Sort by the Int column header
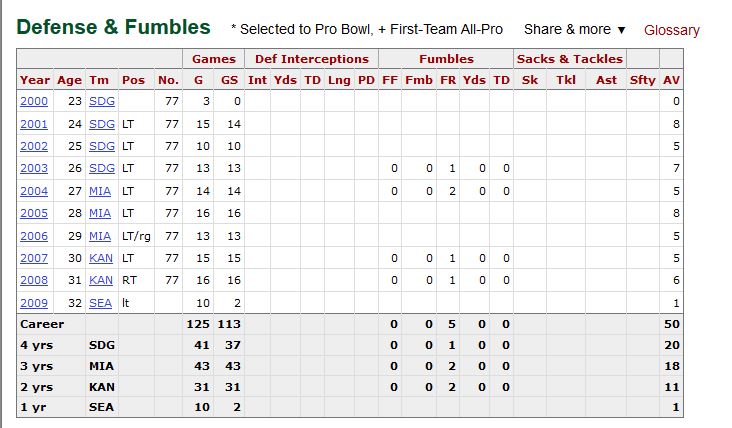The height and width of the screenshot is (428, 732). pos(257,79)
